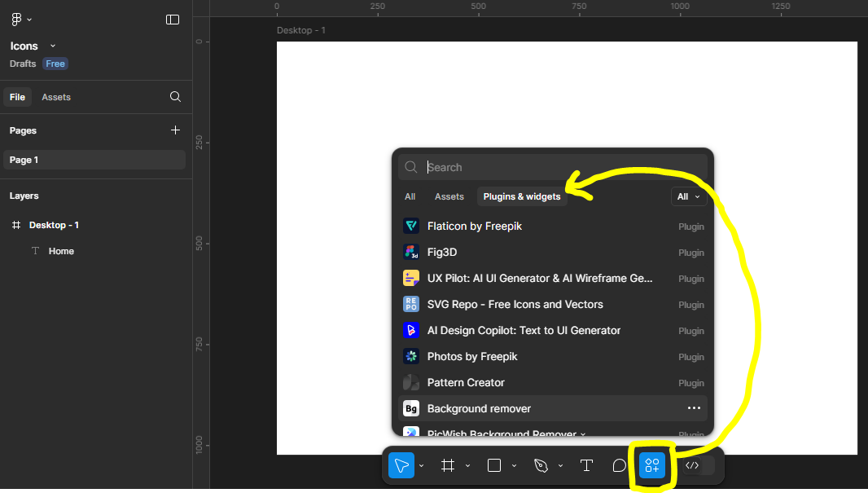This screenshot has height=493, width=868.
Task: Open the Comment tool
Action: click(619, 465)
